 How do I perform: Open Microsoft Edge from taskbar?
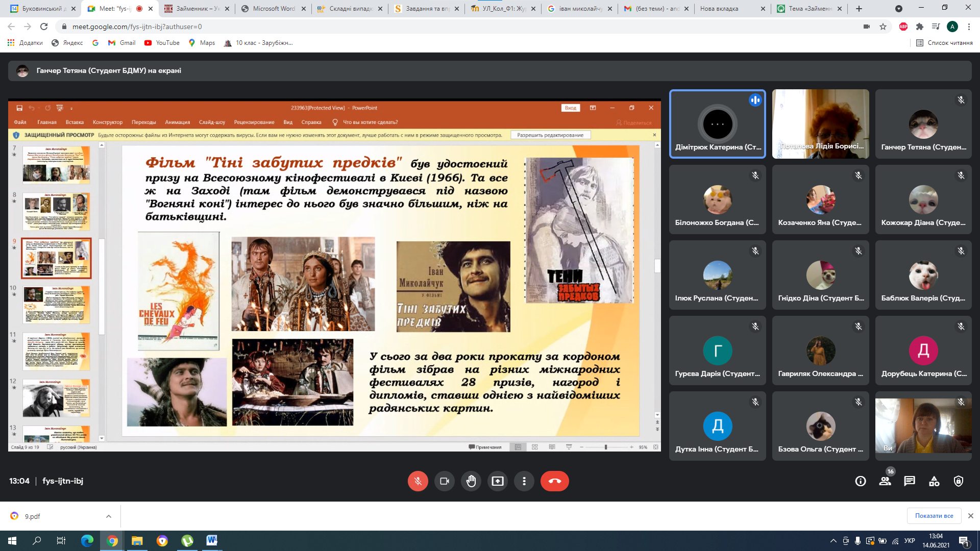[x=87, y=541]
